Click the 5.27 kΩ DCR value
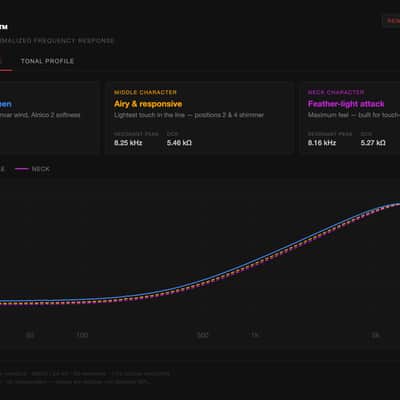This screenshot has height=400, width=400. (373, 143)
